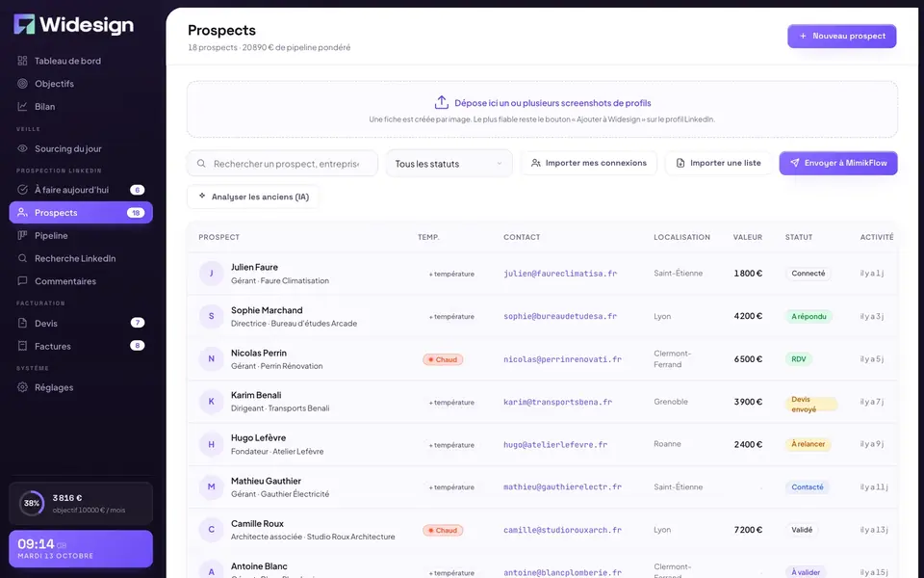
Task: Click the Recherche LinkedIn magnifier icon
Action: coord(22,258)
